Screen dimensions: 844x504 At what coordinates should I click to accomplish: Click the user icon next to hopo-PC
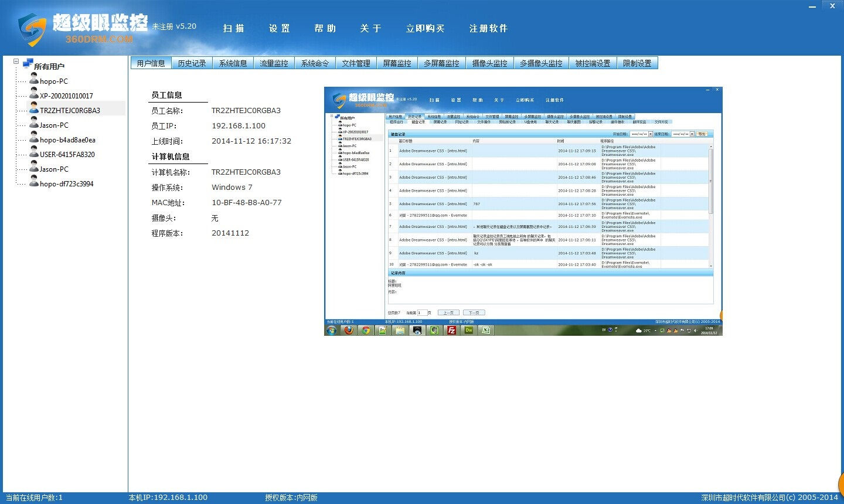coord(34,80)
